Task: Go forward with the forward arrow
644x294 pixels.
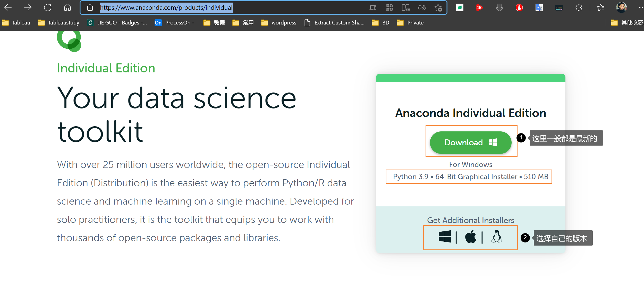Action: [x=28, y=7]
